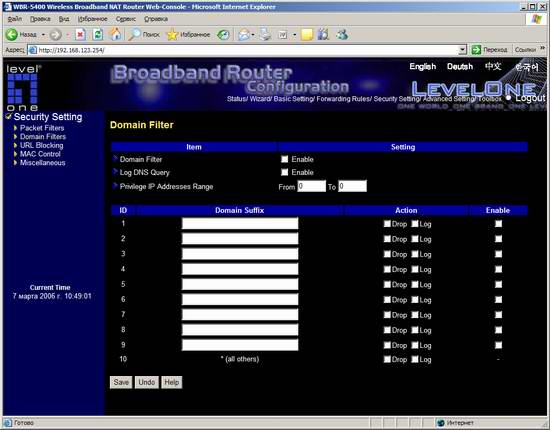Open Basic Setting in top navigation
This screenshot has height=430, width=550.
[x=293, y=99]
